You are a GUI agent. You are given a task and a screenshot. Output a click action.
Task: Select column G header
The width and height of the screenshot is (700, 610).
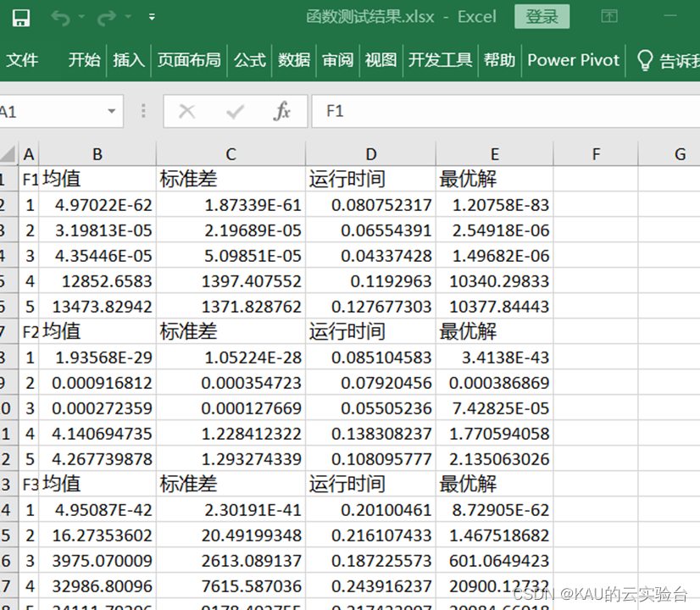pos(669,154)
